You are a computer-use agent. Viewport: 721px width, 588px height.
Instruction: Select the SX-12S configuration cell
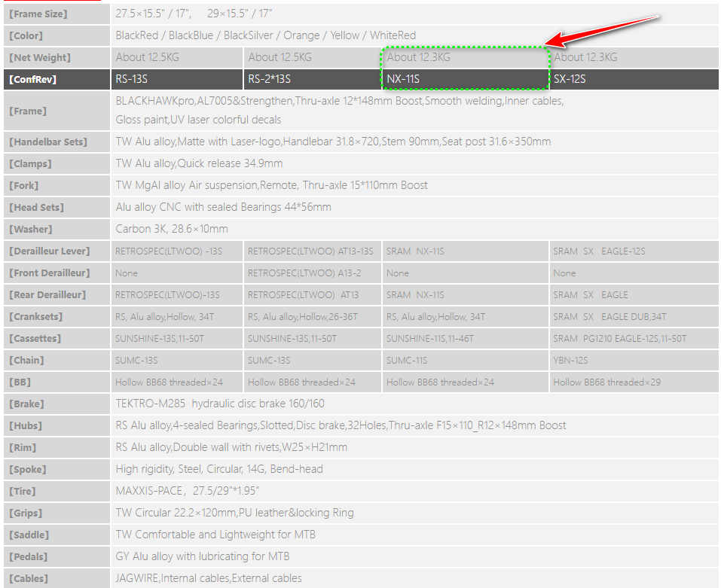pos(634,79)
